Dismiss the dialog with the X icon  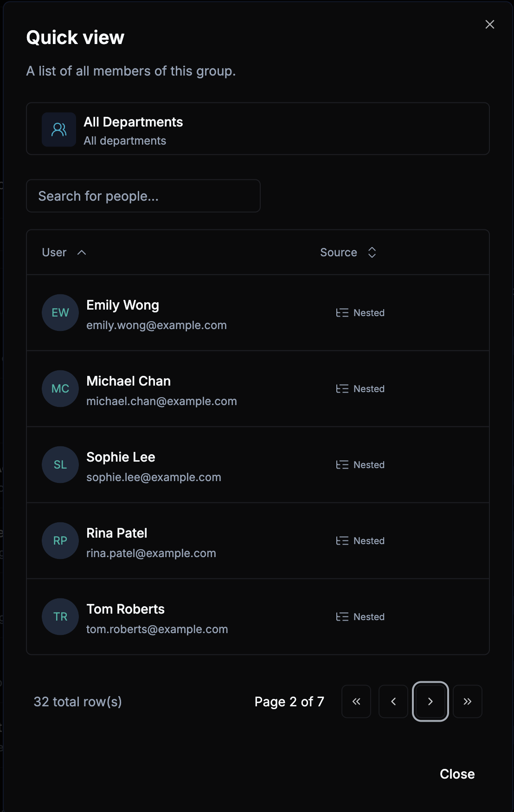[489, 25]
